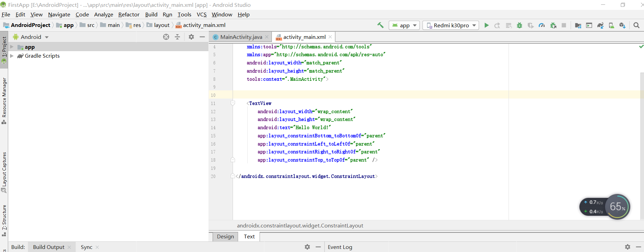Click Collapse All icon in Project panel
644x252 pixels.
(177, 37)
